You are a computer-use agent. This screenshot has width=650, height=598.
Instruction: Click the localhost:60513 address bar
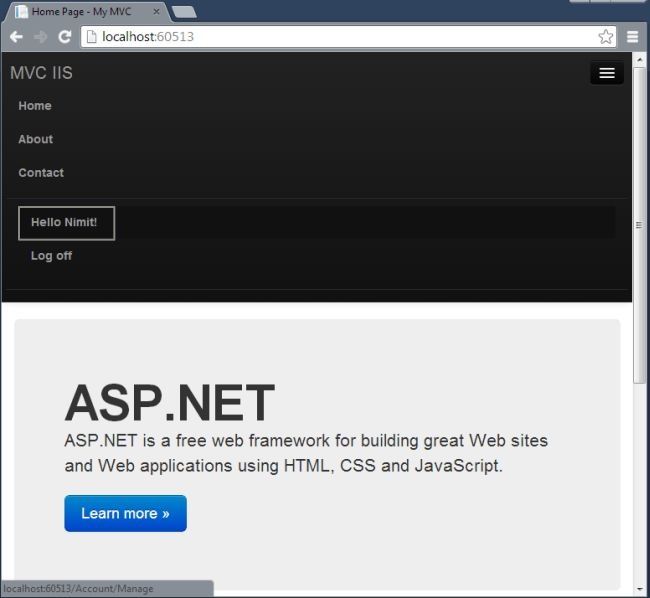[348, 37]
